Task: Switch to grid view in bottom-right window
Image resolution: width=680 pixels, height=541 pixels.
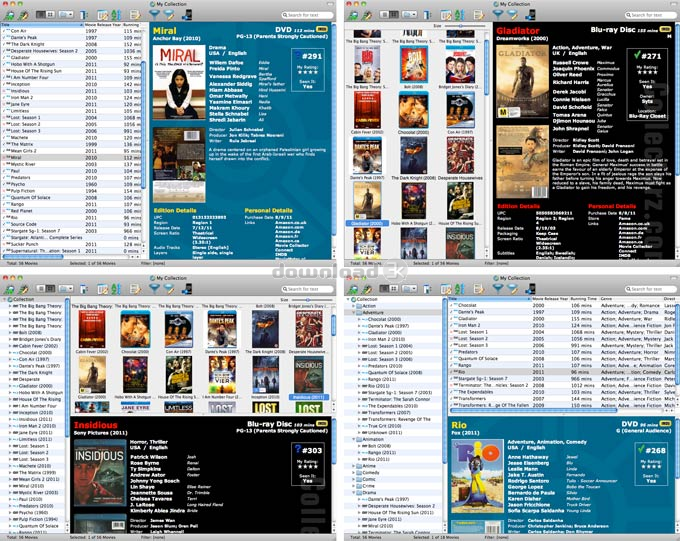Action: coord(394,289)
